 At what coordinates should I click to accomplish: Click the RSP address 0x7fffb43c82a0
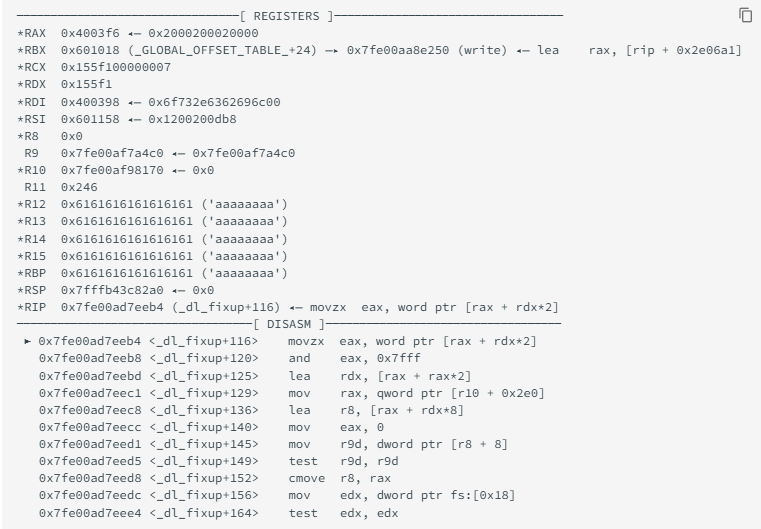pos(112,290)
